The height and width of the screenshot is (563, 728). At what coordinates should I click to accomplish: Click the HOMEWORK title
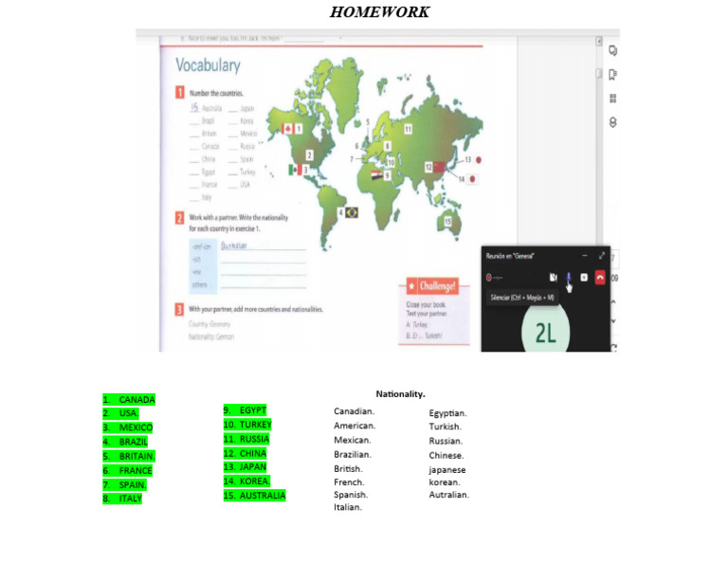pos(380,12)
